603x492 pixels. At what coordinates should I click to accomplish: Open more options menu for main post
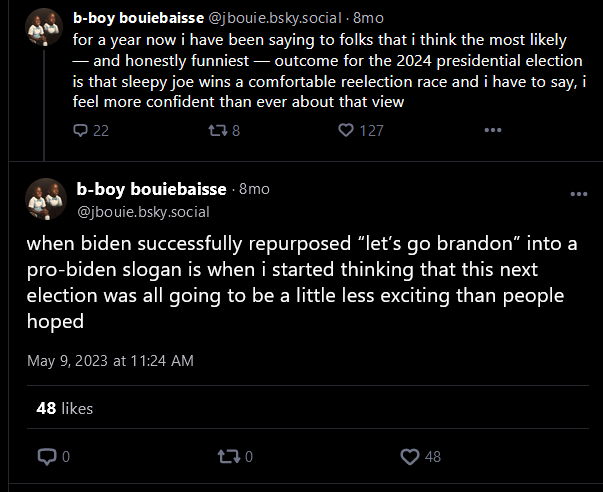[579, 194]
